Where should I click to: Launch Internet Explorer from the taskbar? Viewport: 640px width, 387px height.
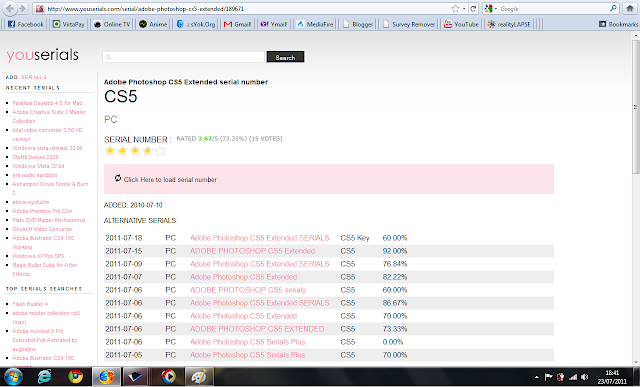pyautogui.click(x=44, y=376)
